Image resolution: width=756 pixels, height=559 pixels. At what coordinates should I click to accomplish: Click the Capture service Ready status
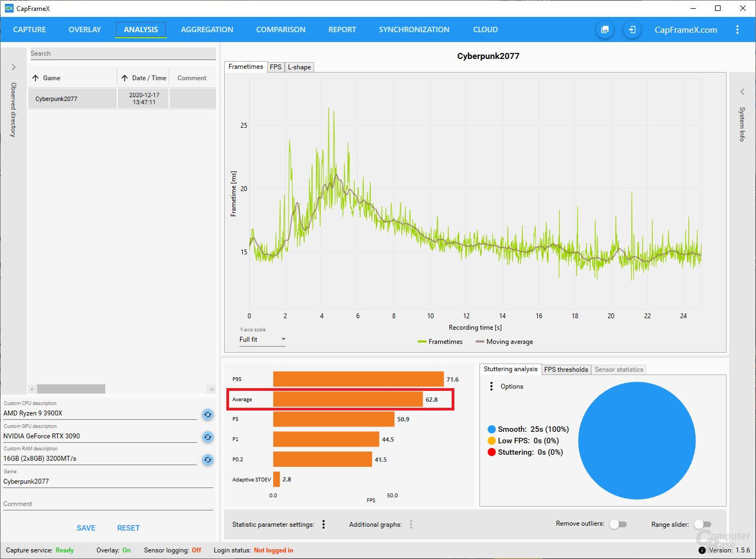(x=64, y=550)
